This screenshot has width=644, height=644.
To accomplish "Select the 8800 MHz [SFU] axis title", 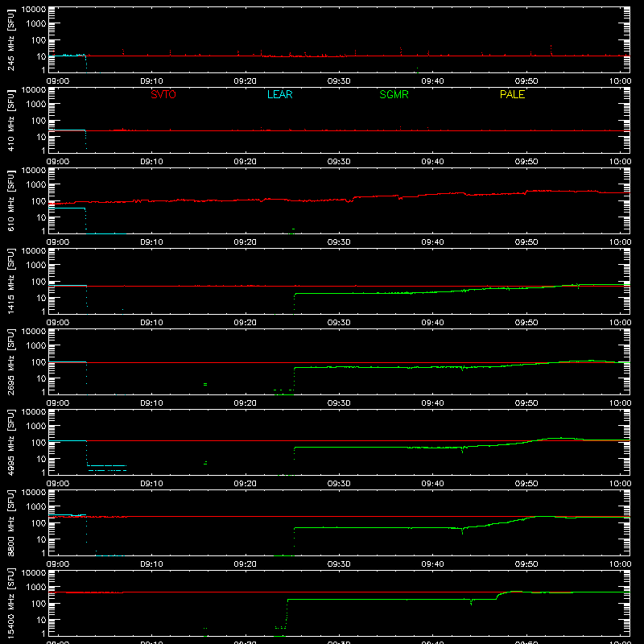I will 11,522.
